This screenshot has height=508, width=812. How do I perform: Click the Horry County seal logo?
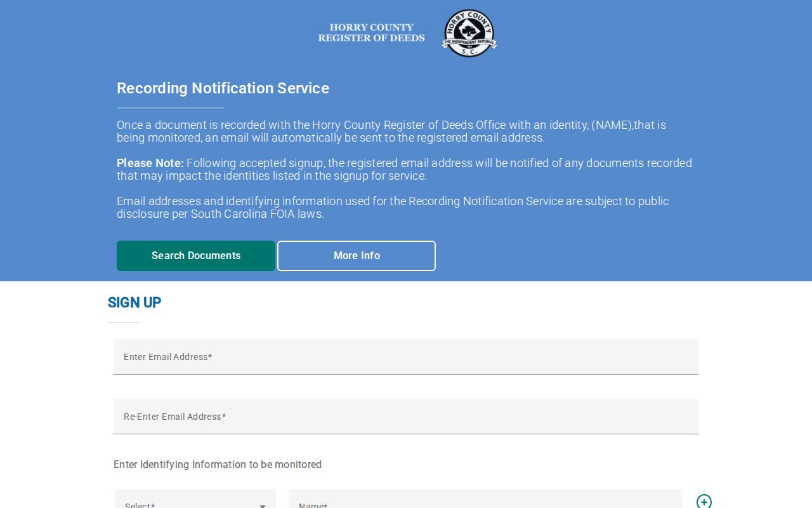[469, 33]
